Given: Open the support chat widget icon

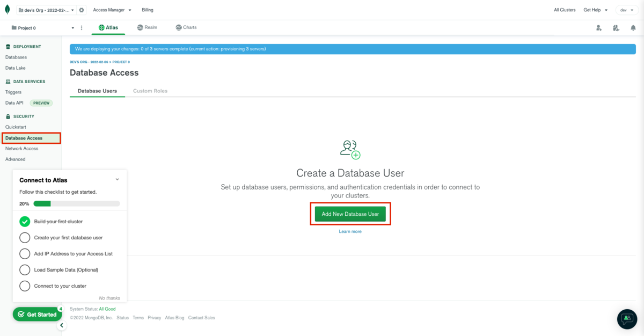Looking at the screenshot, I should click(x=627, y=319).
